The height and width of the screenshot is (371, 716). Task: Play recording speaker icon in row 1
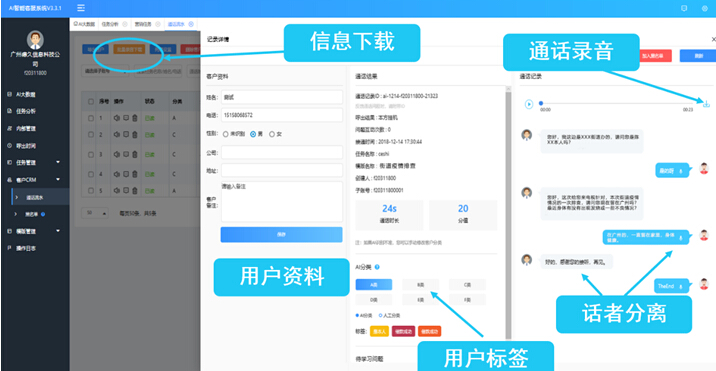[x=117, y=118]
